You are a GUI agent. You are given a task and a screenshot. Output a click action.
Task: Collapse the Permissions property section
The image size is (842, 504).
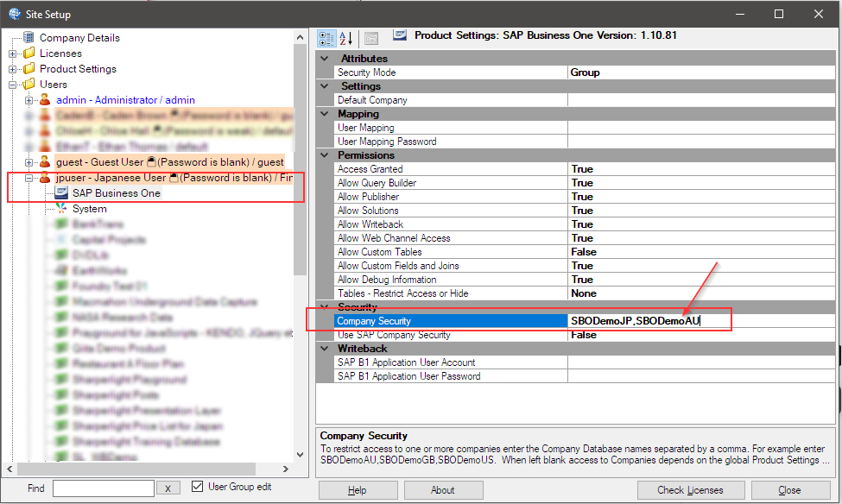pyautogui.click(x=325, y=155)
